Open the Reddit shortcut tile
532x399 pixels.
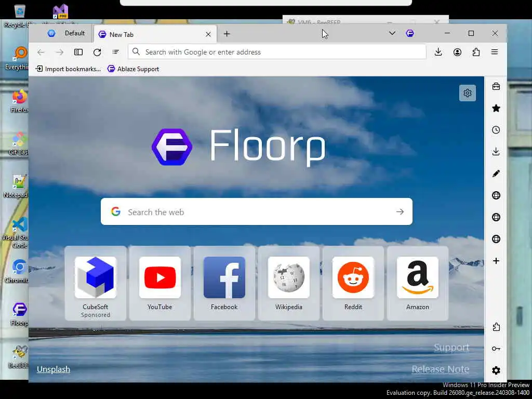click(x=353, y=283)
